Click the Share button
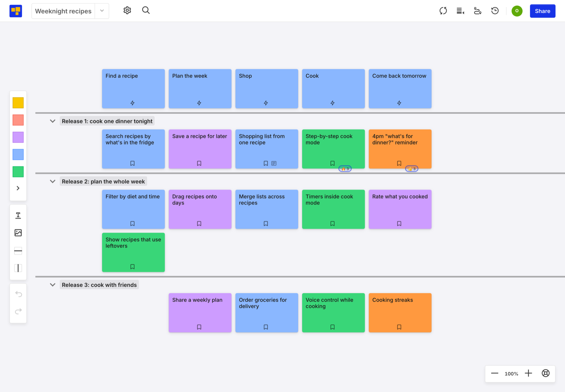 [542, 11]
